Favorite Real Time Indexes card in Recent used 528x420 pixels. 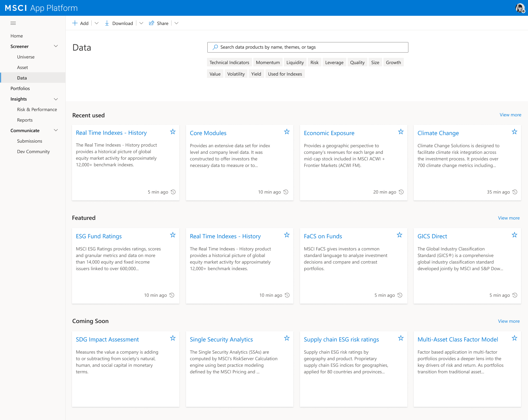click(x=173, y=132)
